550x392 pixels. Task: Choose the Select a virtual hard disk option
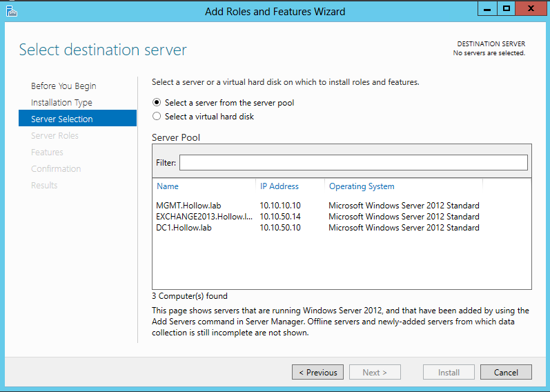click(x=157, y=117)
